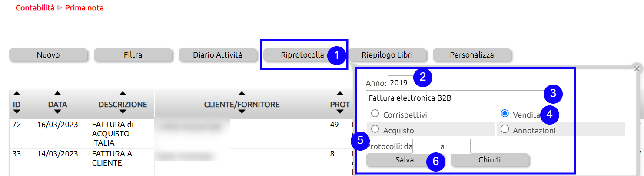
Task: Sort DESCRIZIONE column descending arrow
Action: tap(123, 112)
